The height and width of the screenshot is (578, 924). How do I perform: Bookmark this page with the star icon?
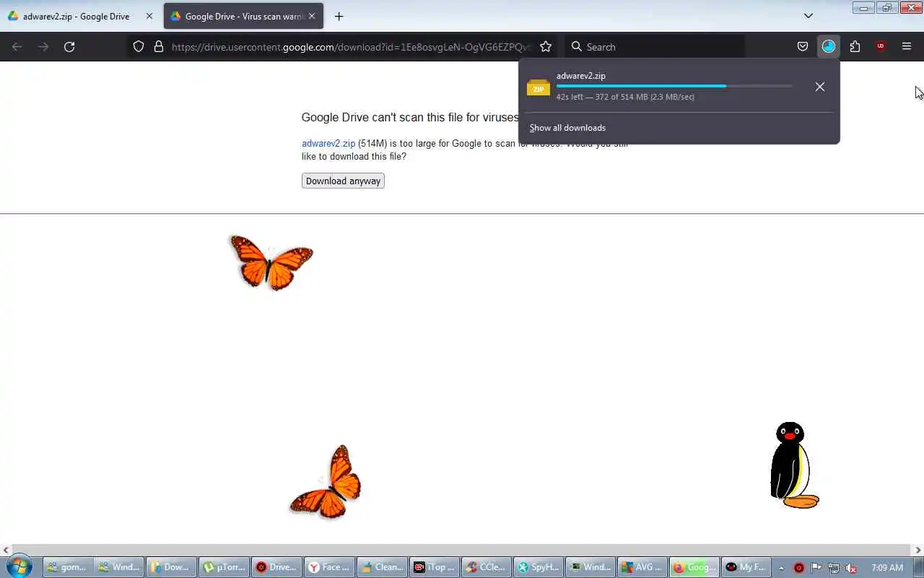[546, 46]
